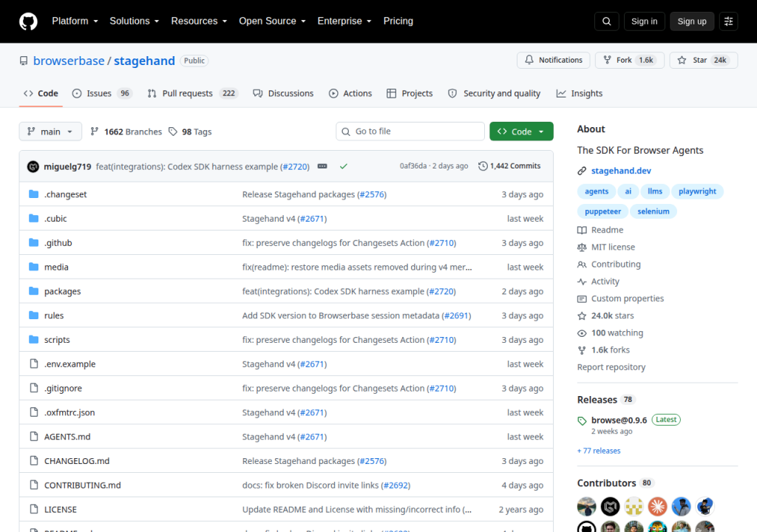The image size is (757, 532).
Task: Open pull request #2692 link
Action: coord(396,485)
